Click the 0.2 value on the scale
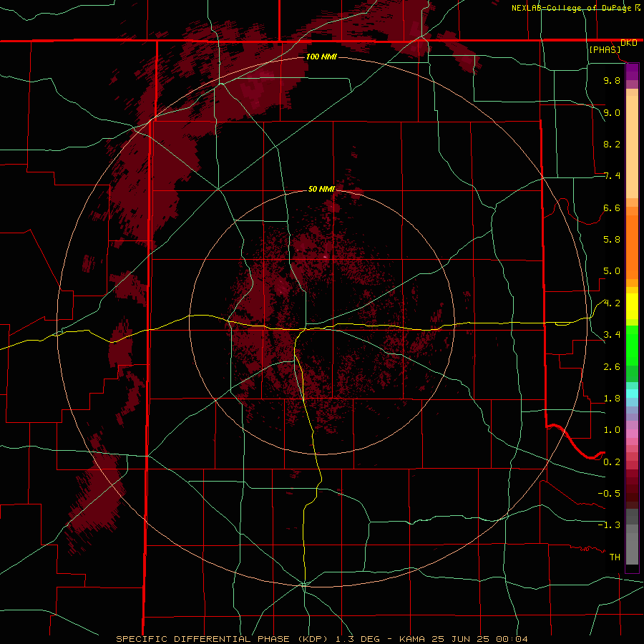This screenshot has width=644, height=644. [612, 462]
